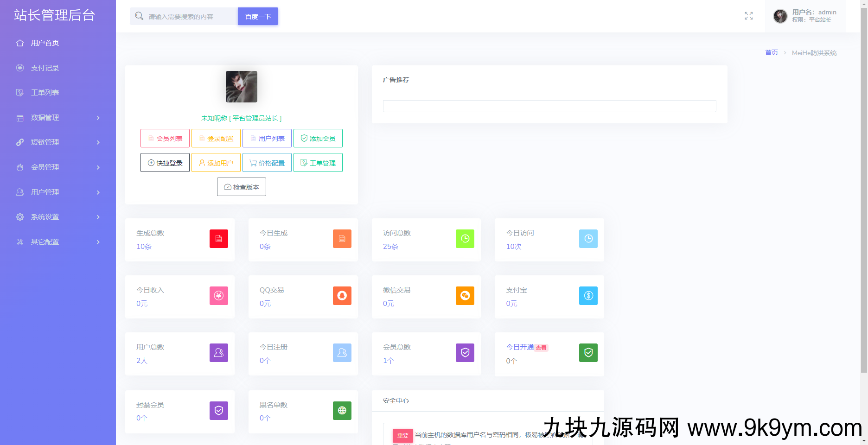Click the dollar icon on the 支付宝 card
This screenshot has width=868, height=445.
click(588, 296)
